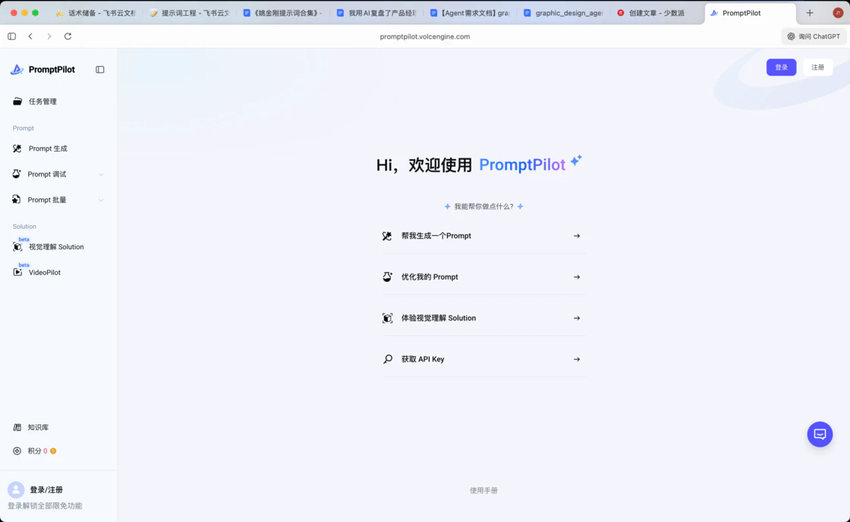Click the 积分 0 points label
The height and width of the screenshot is (522, 850).
tap(37, 451)
